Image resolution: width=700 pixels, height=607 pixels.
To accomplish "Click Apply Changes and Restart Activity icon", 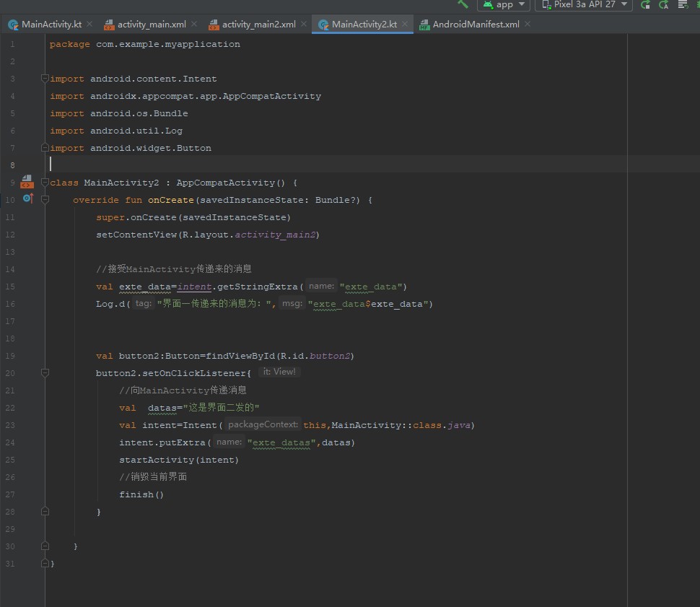I will tap(645, 5).
